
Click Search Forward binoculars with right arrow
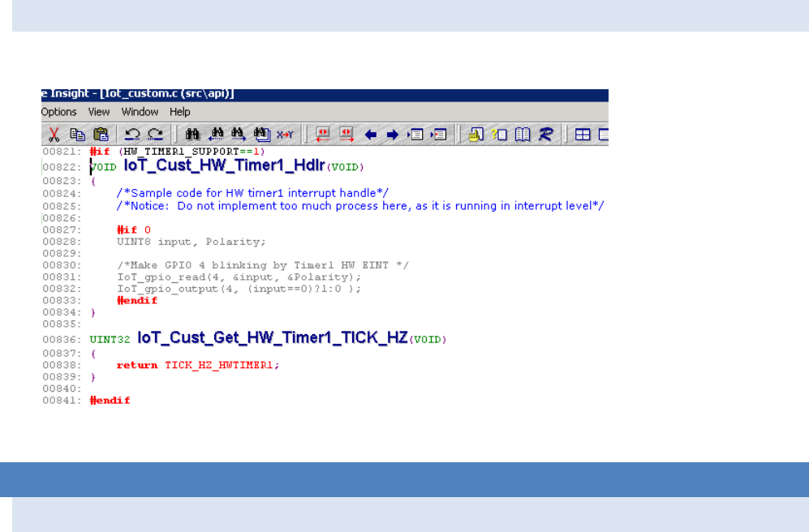pos(239,135)
